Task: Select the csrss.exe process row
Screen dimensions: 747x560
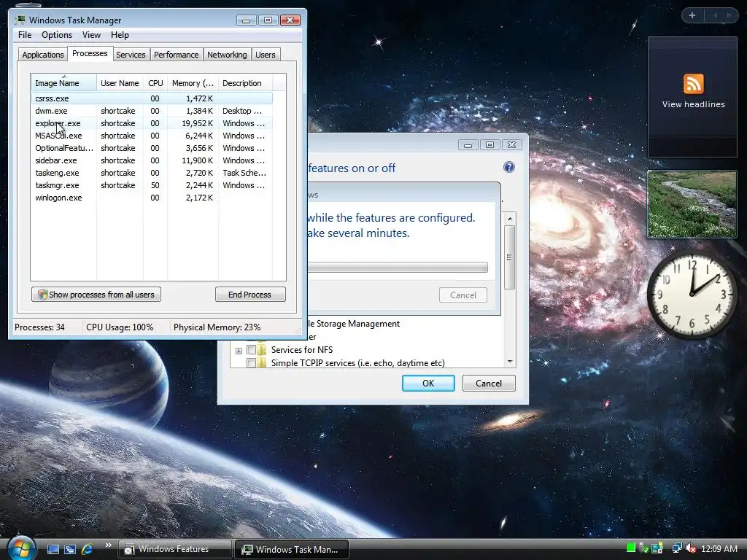Action: coord(152,98)
